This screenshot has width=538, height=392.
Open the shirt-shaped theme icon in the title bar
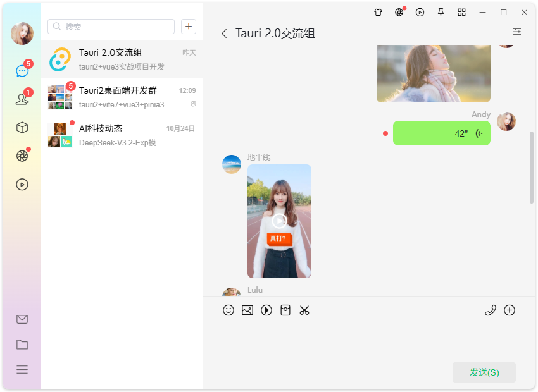[378, 12]
